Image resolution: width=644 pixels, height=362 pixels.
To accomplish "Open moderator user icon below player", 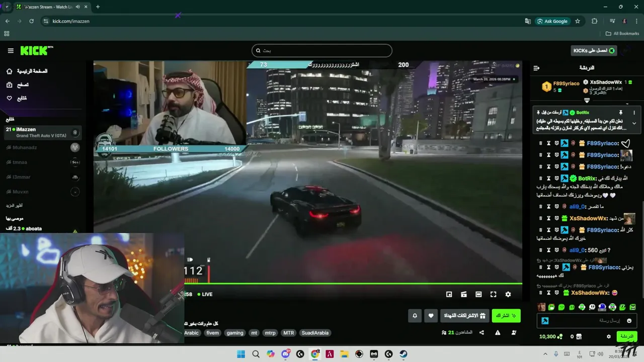I will coord(514,332).
